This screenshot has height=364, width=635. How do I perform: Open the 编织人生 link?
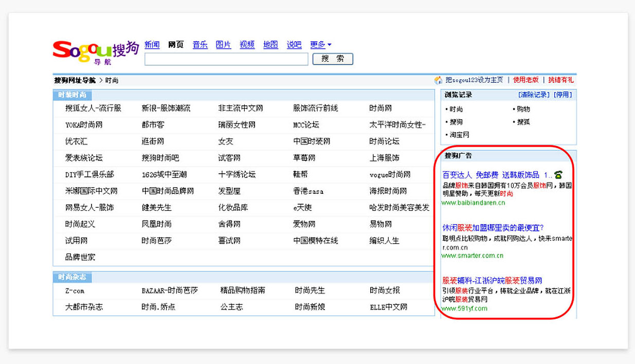point(384,240)
